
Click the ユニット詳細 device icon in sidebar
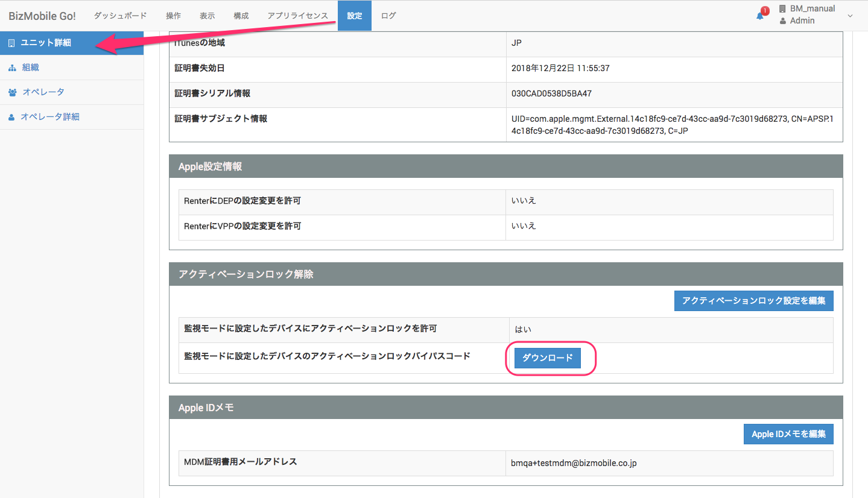coord(11,43)
